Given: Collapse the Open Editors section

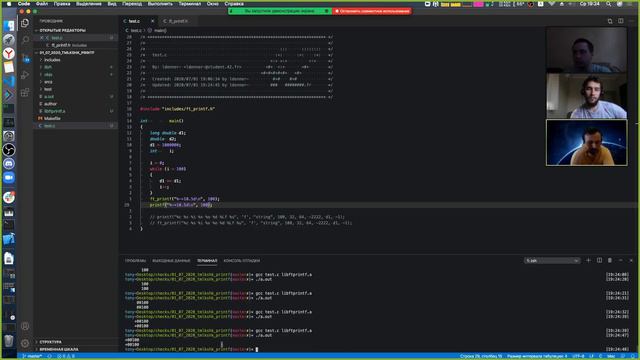Looking at the screenshot, I should (x=62, y=30).
